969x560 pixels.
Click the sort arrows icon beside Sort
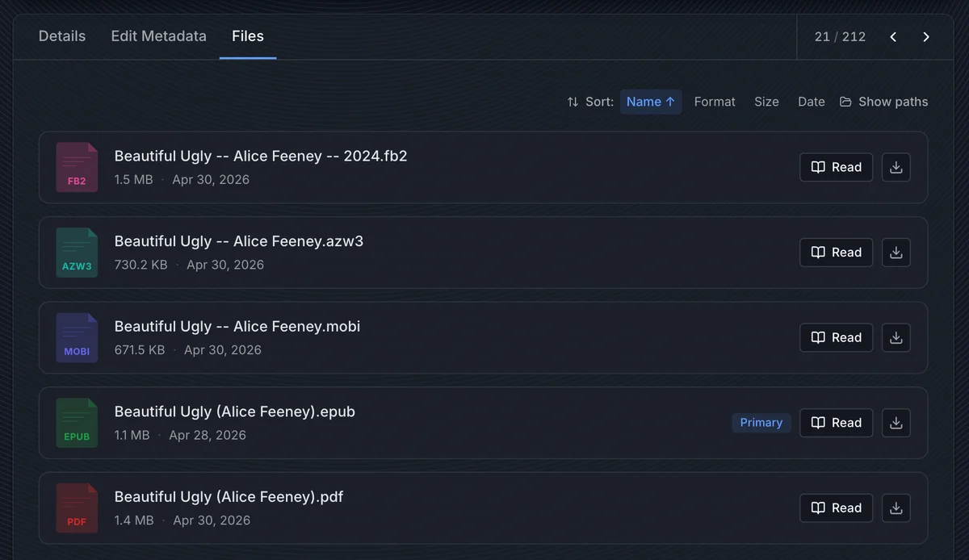tap(573, 102)
